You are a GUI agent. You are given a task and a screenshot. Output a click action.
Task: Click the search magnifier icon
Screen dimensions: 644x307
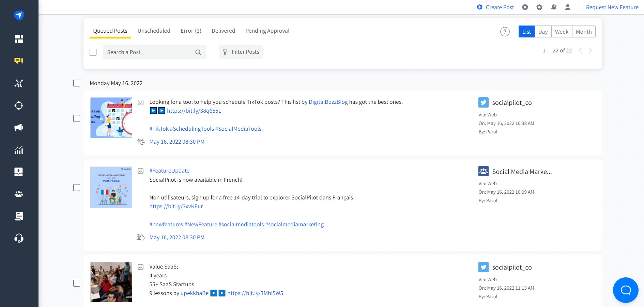click(198, 52)
